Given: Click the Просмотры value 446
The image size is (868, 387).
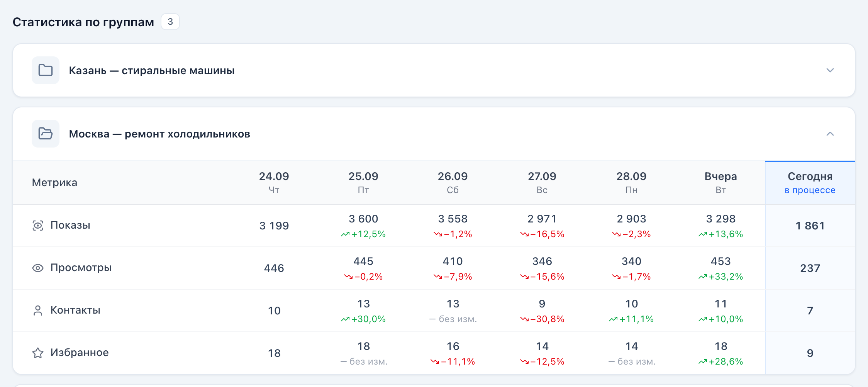Looking at the screenshot, I should [274, 268].
